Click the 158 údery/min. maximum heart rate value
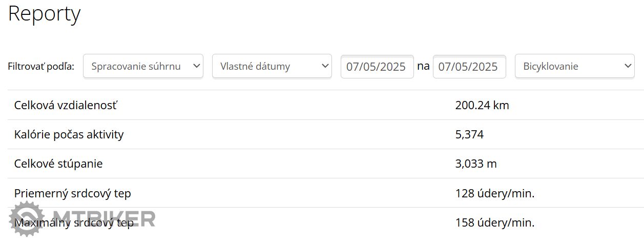The image size is (644, 244). 494,223
